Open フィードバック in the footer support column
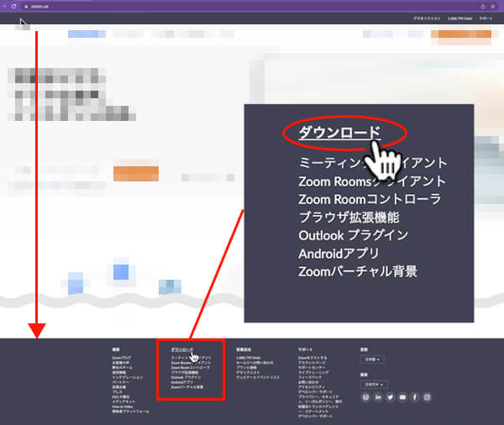 tap(309, 377)
